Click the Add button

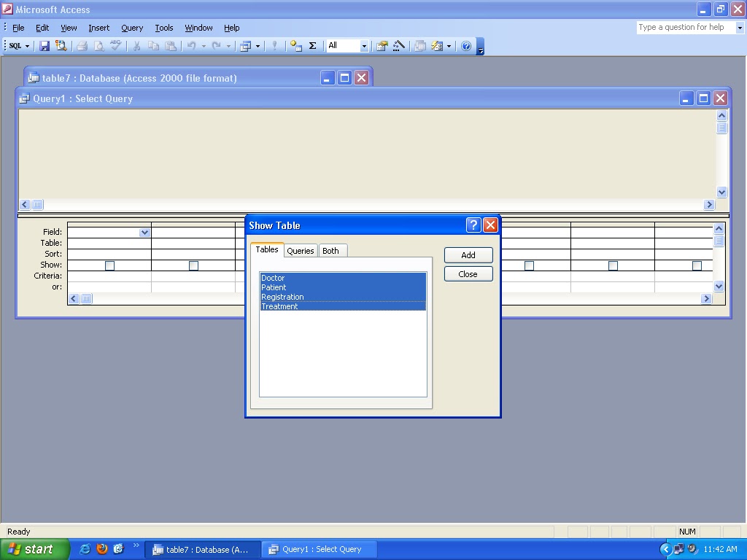coord(468,255)
